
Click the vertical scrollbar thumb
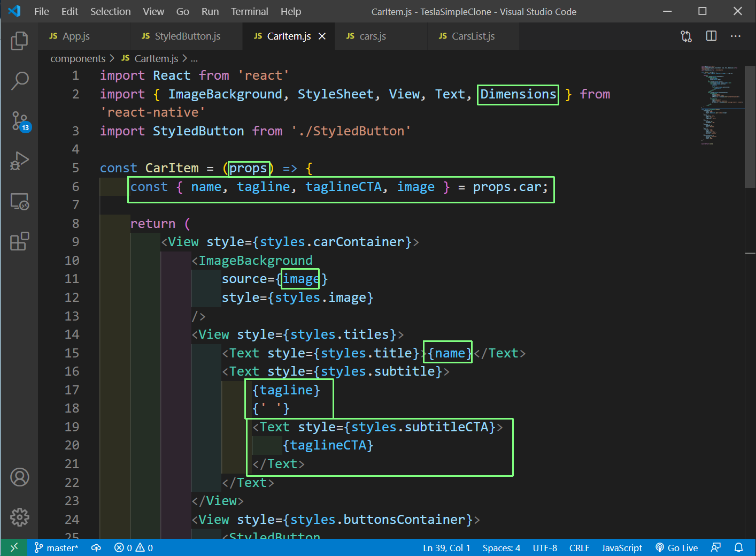pyautogui.click(x=750, y=127)
